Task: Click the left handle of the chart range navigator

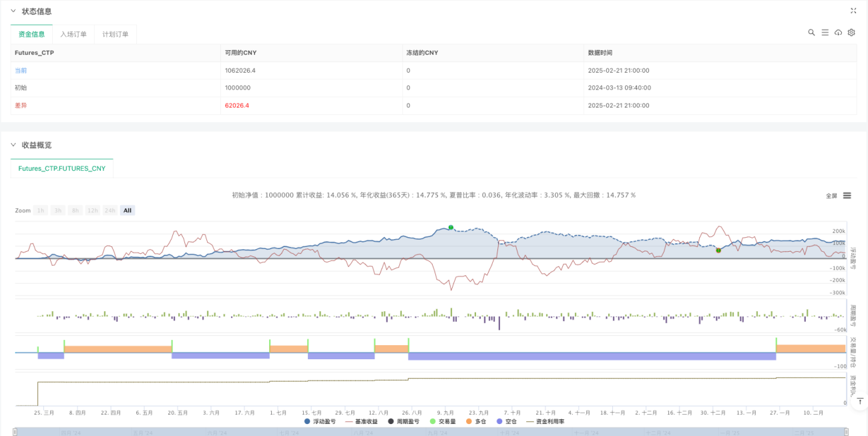Action: point(16,432)
